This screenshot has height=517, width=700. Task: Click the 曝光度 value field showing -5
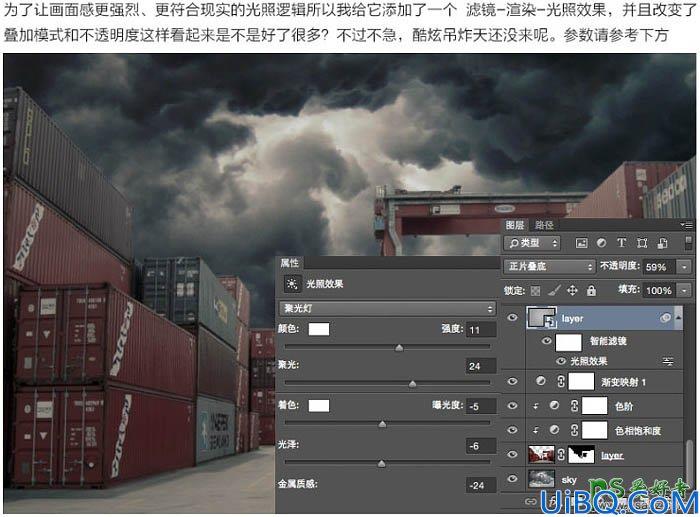click(480, 406)
